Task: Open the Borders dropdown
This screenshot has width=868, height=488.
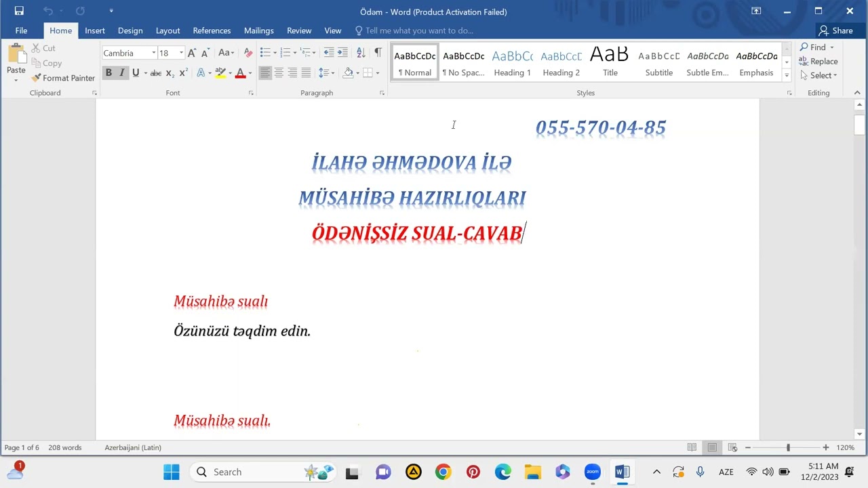Action: tap(376, 73)
